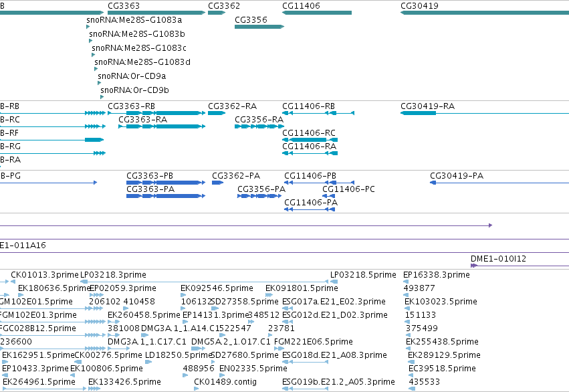The width and height of the screenshot is (569, 392).
Task: Select snoRNA:Me28S-G1083b feature
Action: (x=137, y=33)
